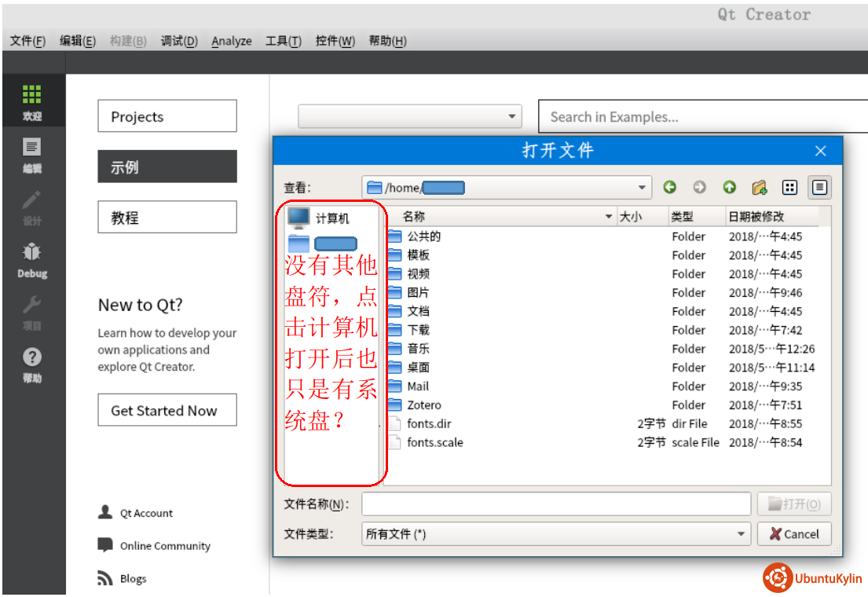Select the 视频 folder
The width and height of the screenshot is (868, 597).
point(409,274)
